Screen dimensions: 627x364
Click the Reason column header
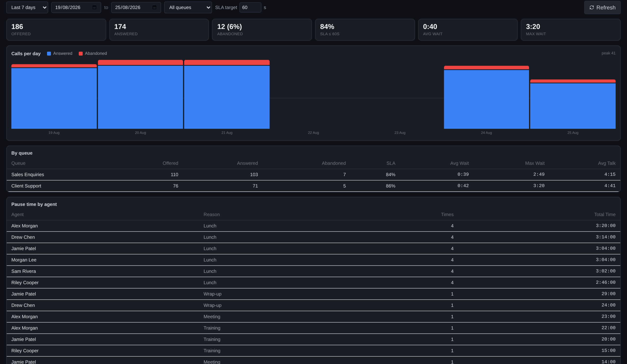tap(211, 215)
